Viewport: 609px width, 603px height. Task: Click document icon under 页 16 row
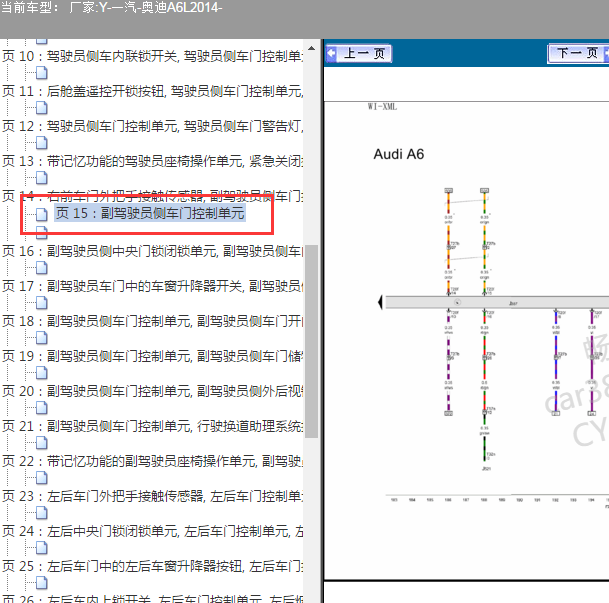[42, 268]
